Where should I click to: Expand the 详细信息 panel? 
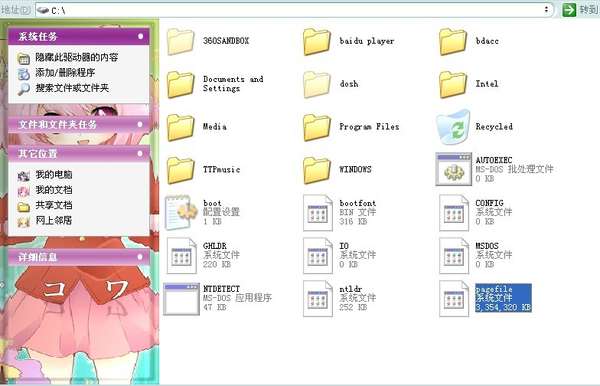(x=140, y=257)
